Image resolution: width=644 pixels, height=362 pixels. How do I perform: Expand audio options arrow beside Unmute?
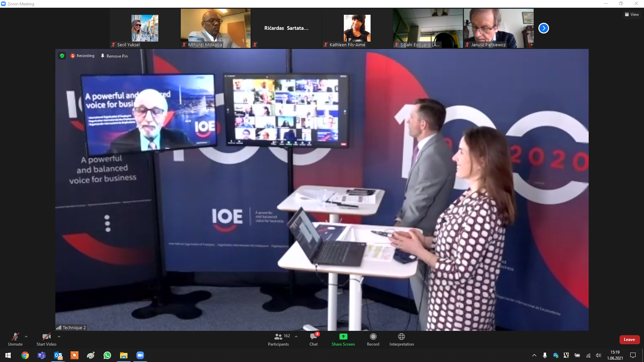[26, 337]
